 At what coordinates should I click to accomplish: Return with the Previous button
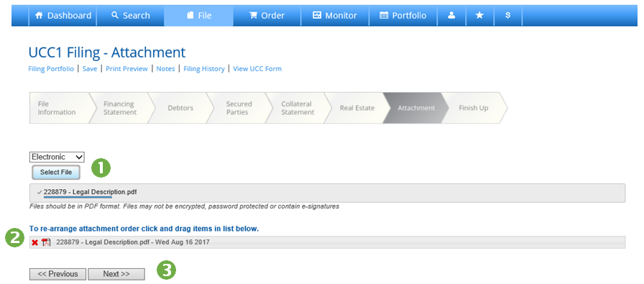(x=57, y=274)
